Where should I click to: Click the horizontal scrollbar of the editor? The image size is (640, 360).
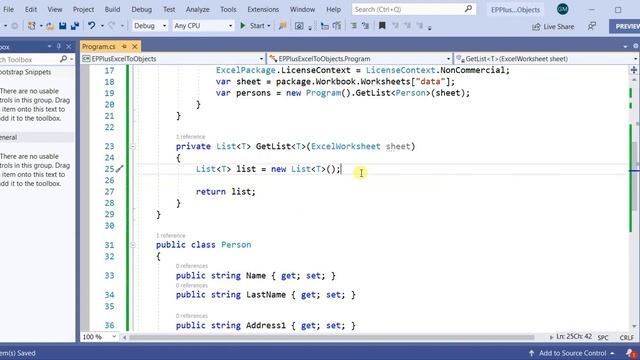[x=331, y=338]
